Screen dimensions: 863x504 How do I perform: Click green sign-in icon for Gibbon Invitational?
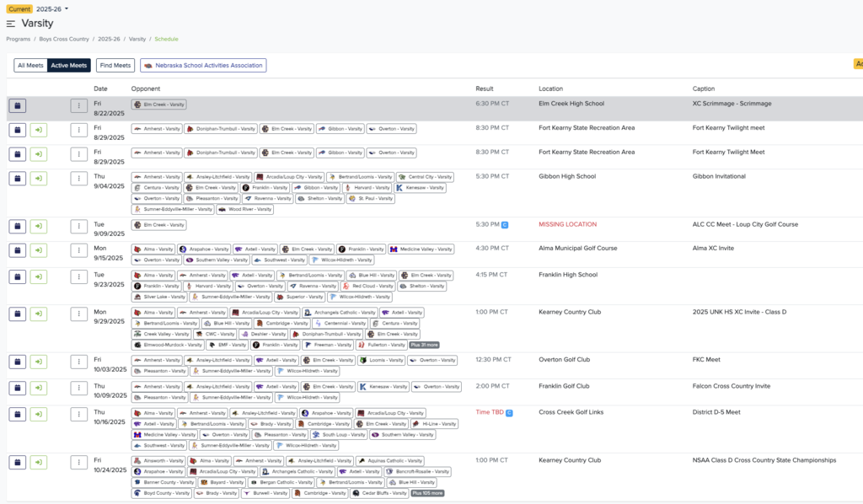[39, 179]
